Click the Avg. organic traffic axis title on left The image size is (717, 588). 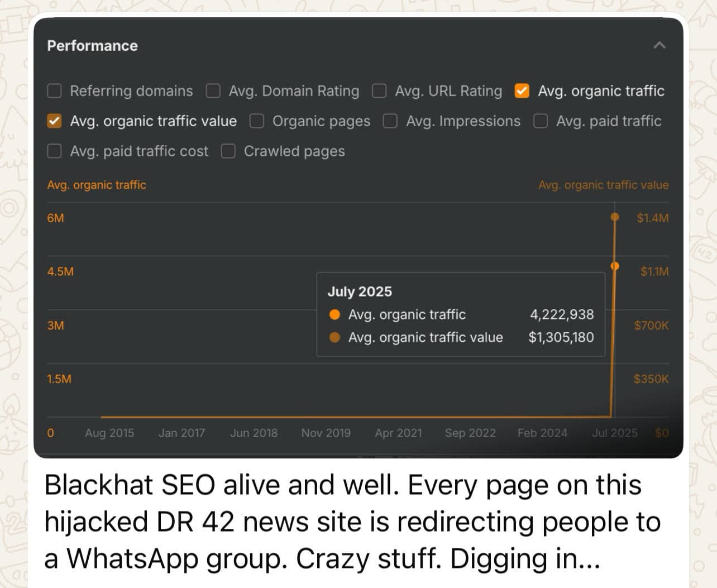click(x=97, y=185)
